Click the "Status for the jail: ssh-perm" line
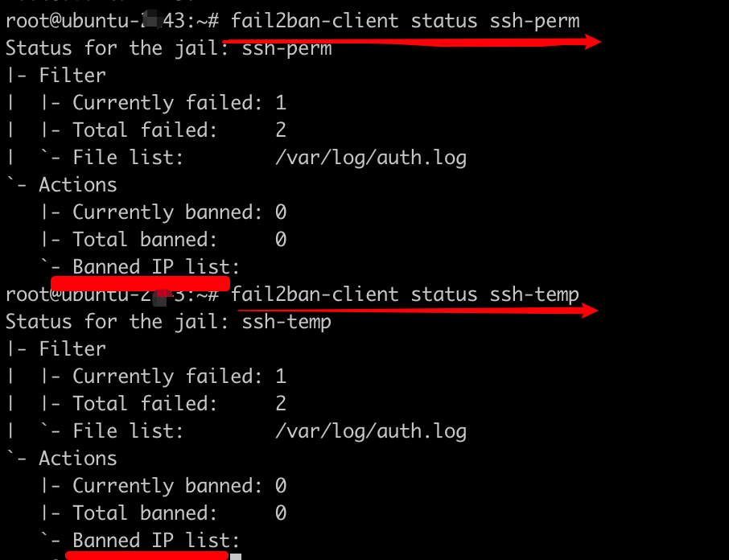Image resolution: width=729 pixels, height=560 pixels. (168, 48)
